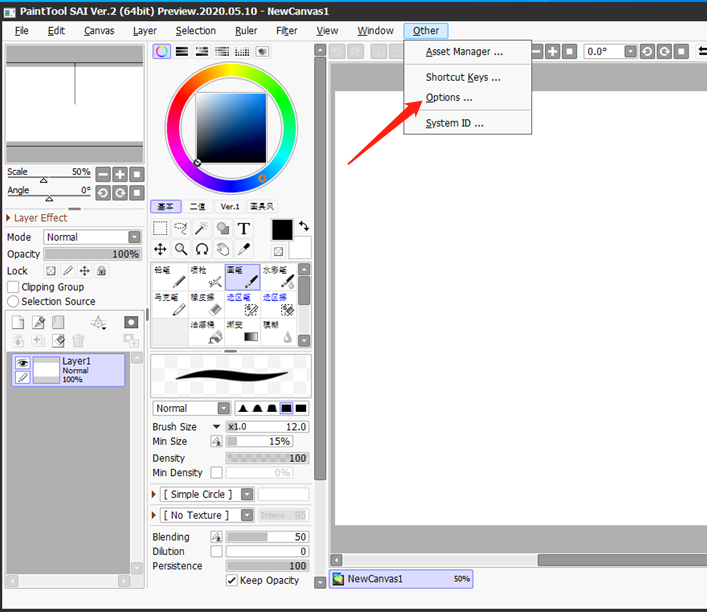Open the canvas rotation angle dropdown
The height and width of the screenshot is (612, 707).
[x=630, y=51]
